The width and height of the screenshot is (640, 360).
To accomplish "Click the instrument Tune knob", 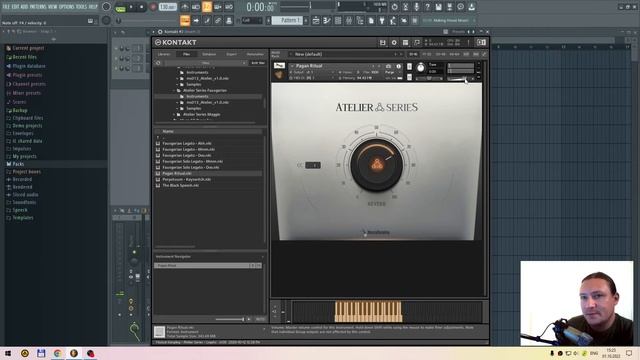I will tap(420, 68).
